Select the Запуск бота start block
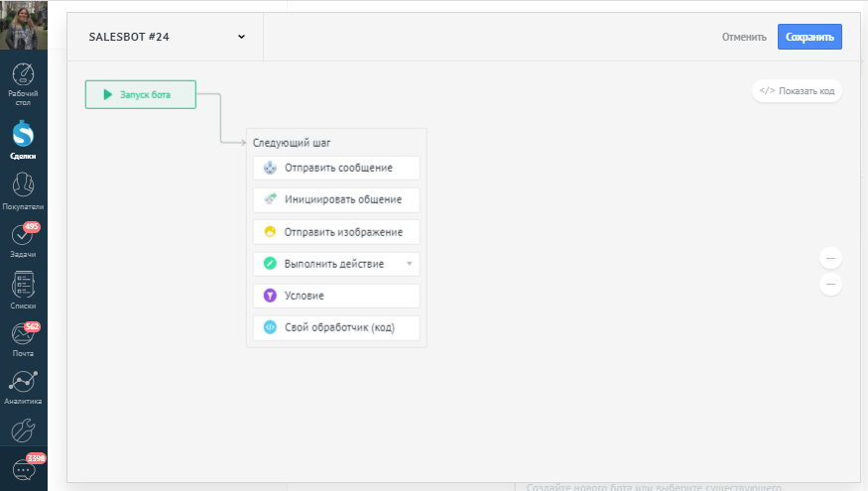 [x=141, y=95]
